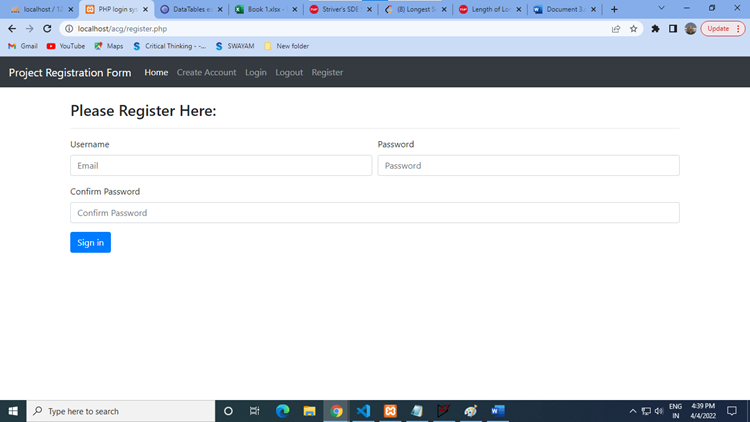
Task: Submit with the Sign in button
Action: tap(90, 243)
